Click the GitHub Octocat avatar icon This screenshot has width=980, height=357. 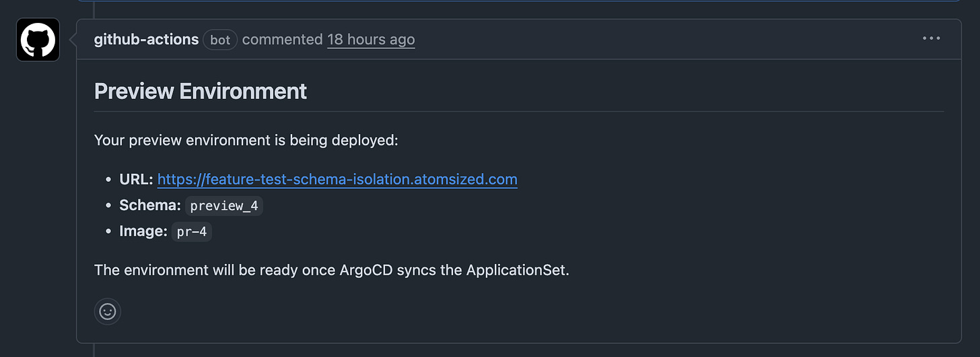(x=38, y=40)
